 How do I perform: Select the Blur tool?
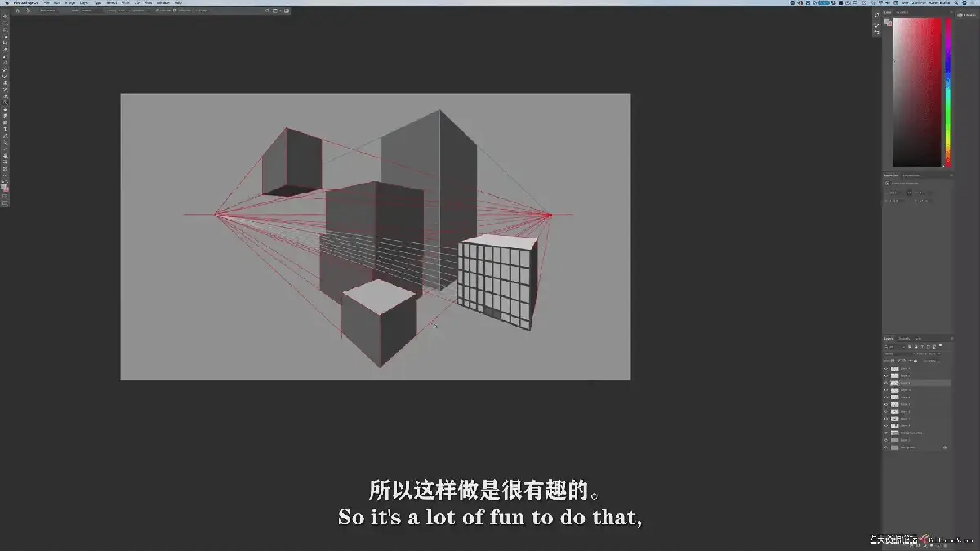tap(4, 109)
